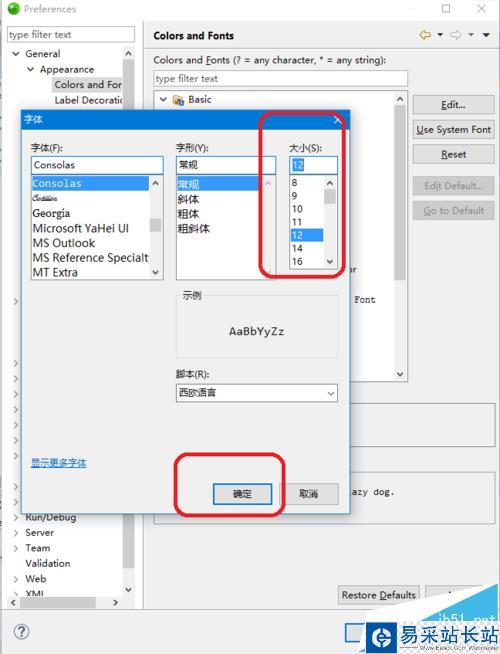Select font size 10
Image resolution: width=500 pixels, height=654 pixels.
pos(297,209)
